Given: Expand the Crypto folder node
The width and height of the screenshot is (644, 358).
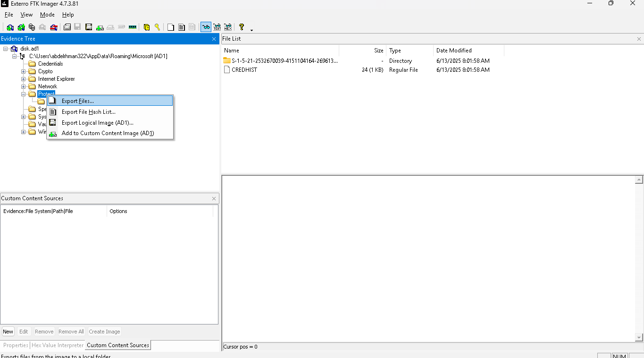Looking at the screenshot, I should click(24, 71).
